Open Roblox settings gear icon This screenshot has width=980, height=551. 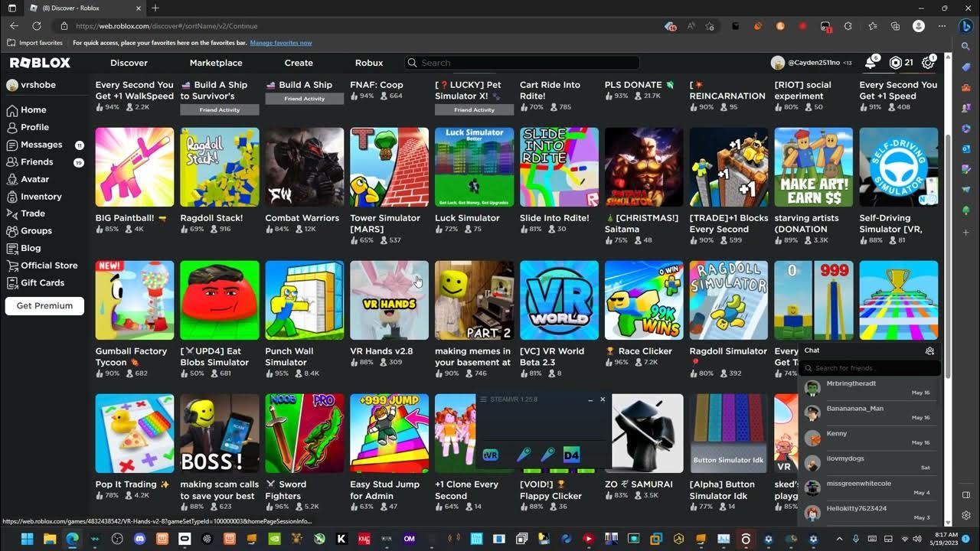[928, 63]
